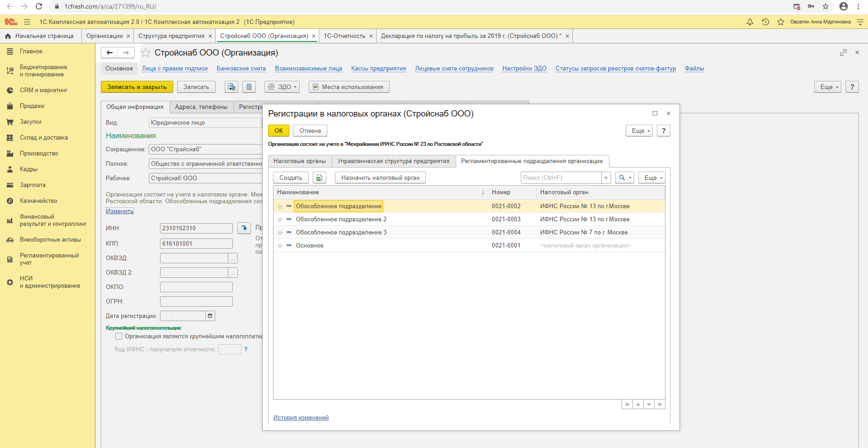Toggle крупнейшим налогоплательщиком checkbox

pyautogui.click(x=118, y=336)
